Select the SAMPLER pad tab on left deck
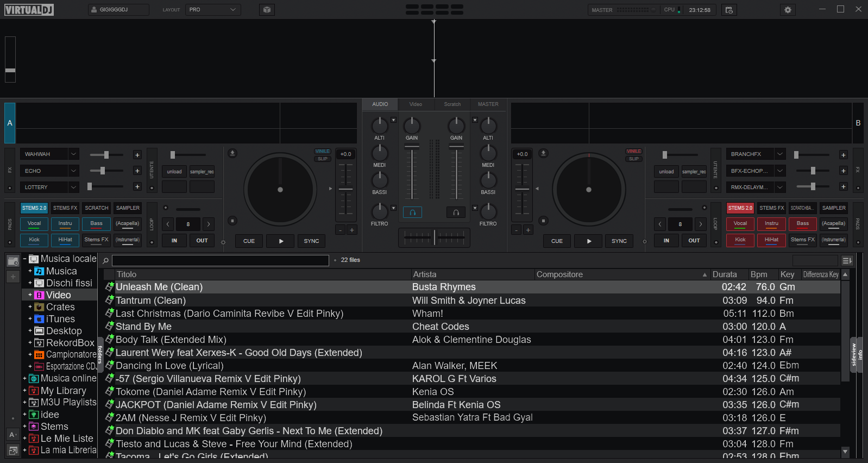868x463 pixels. click(x=128, y=208)
